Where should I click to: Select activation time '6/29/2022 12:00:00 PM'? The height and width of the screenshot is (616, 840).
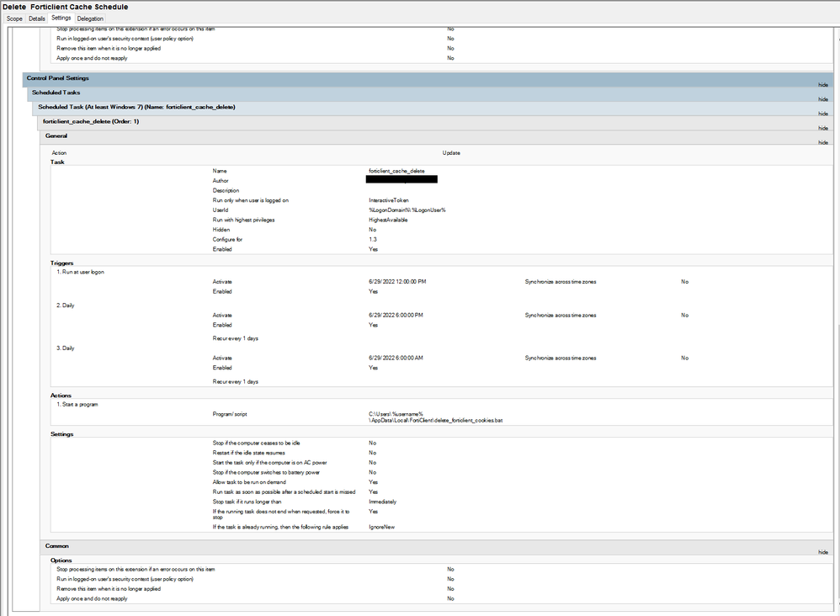[x=397, y=282]
